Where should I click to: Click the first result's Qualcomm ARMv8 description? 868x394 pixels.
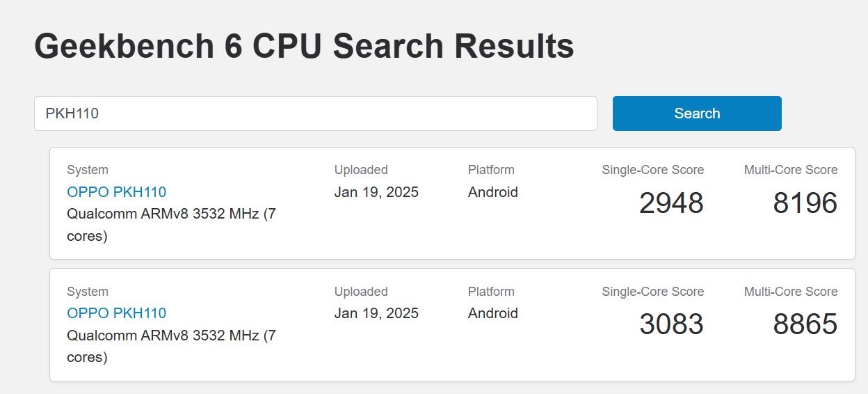[170, 214]
